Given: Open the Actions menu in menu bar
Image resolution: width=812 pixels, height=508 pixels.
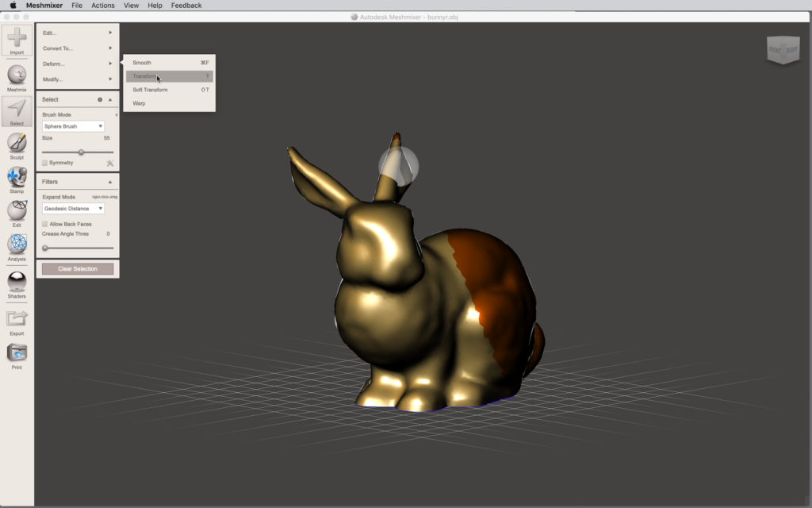Looking at the screenshot, I should tap(102, 6).
